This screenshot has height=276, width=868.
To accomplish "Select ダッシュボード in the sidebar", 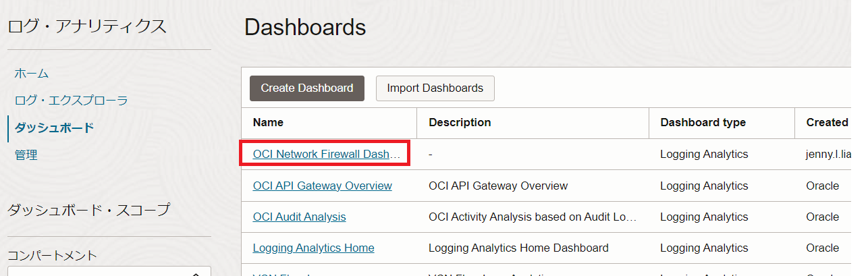I will (54, 128).
